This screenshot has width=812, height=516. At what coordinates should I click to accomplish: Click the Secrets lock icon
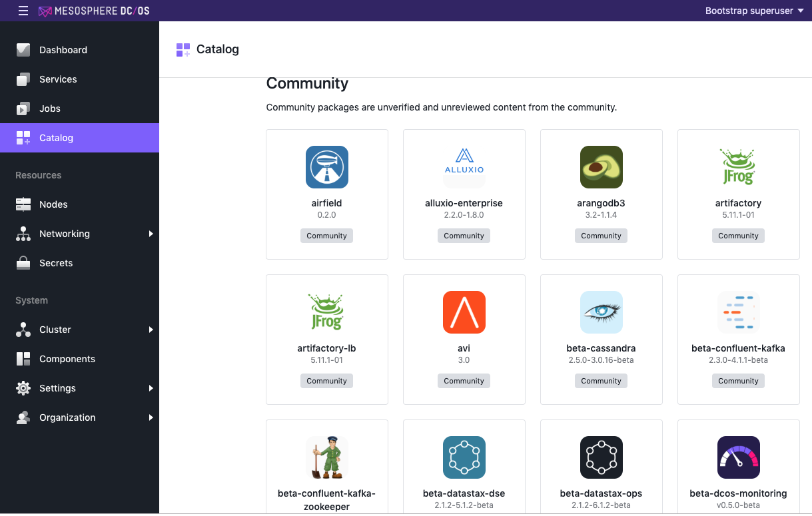pyautogui.click(x=23, y=263)
